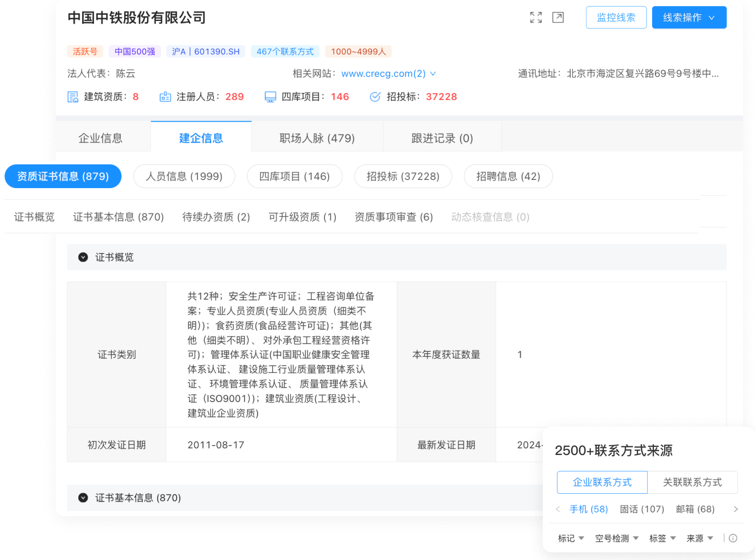Image resolution: width=755 pixels, height=560 pixels.
Task: Collapse the 证书基本信息 (870) section
Action: (x=83, y=498)
